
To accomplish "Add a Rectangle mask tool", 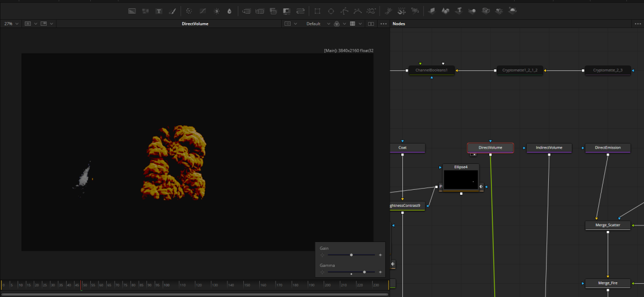I will [x=318, y=11].
